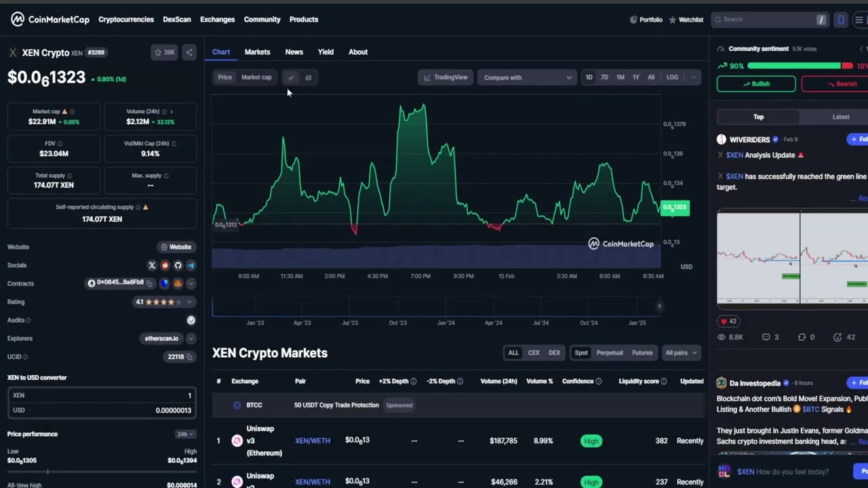Screen dimensions: 868x488
Task: Click the Portfolio pie icon link
Action: click(646, 20)
